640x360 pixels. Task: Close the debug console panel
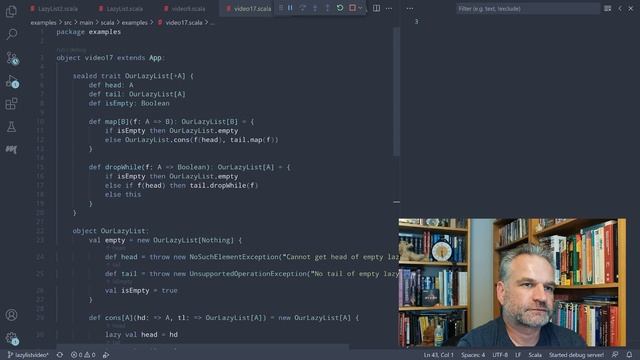tap(631, 9)
